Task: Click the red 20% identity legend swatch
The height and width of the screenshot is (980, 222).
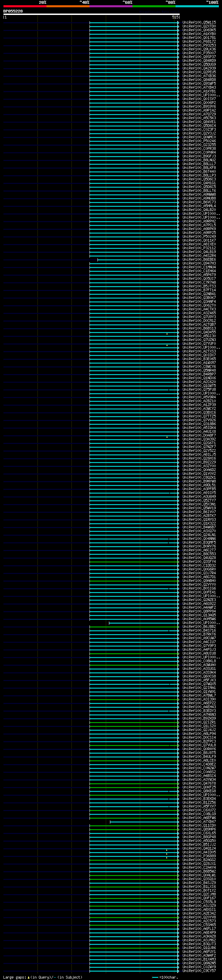Action: coord(25,7)
